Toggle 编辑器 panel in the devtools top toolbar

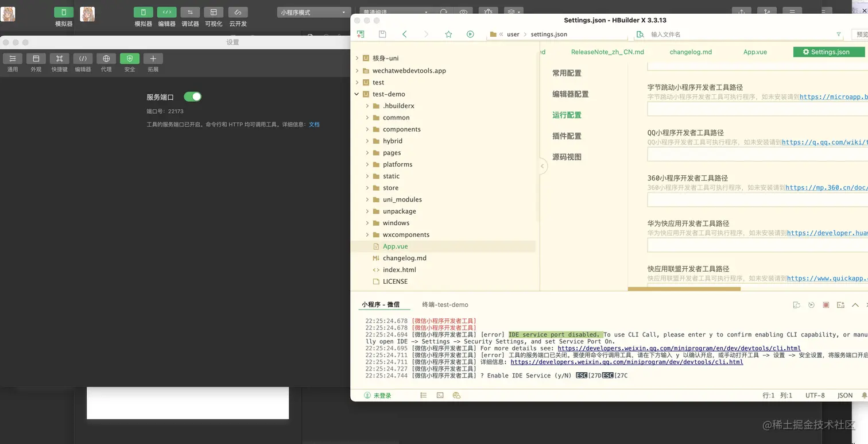point(167,17)
